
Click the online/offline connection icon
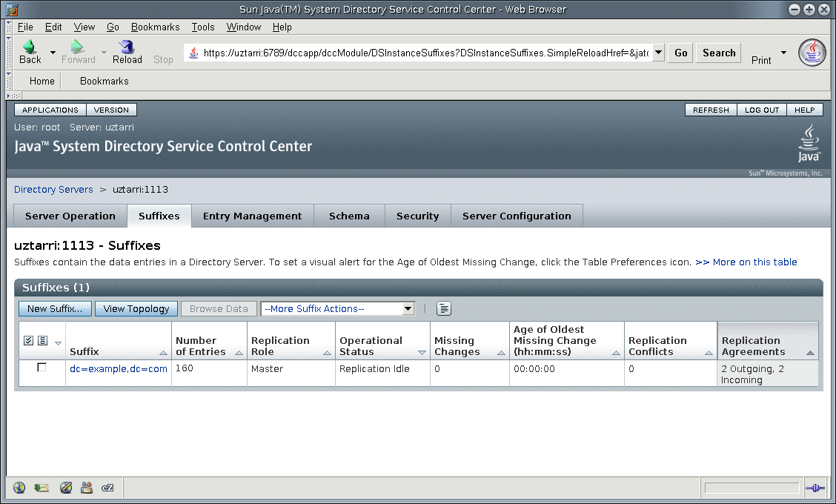815,488
